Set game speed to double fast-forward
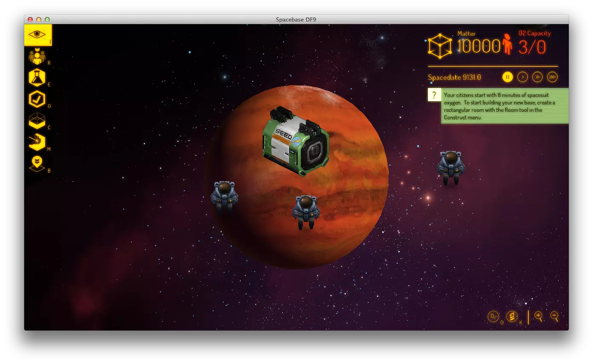 (537, 77)
